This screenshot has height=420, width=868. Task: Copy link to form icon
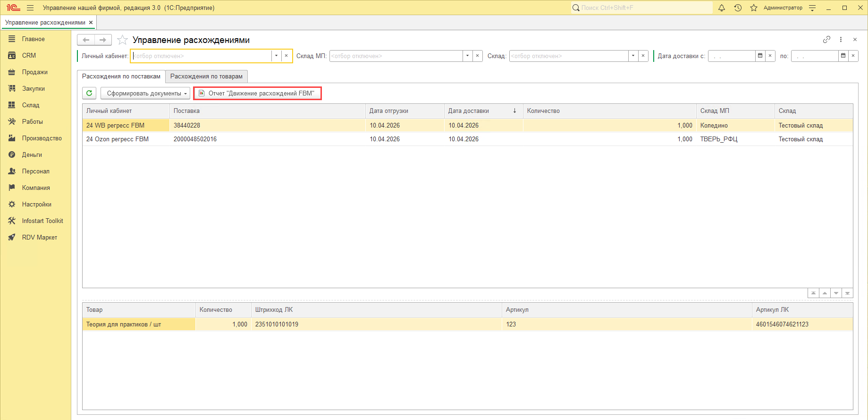pyautogui.click(x=826, y=40)
